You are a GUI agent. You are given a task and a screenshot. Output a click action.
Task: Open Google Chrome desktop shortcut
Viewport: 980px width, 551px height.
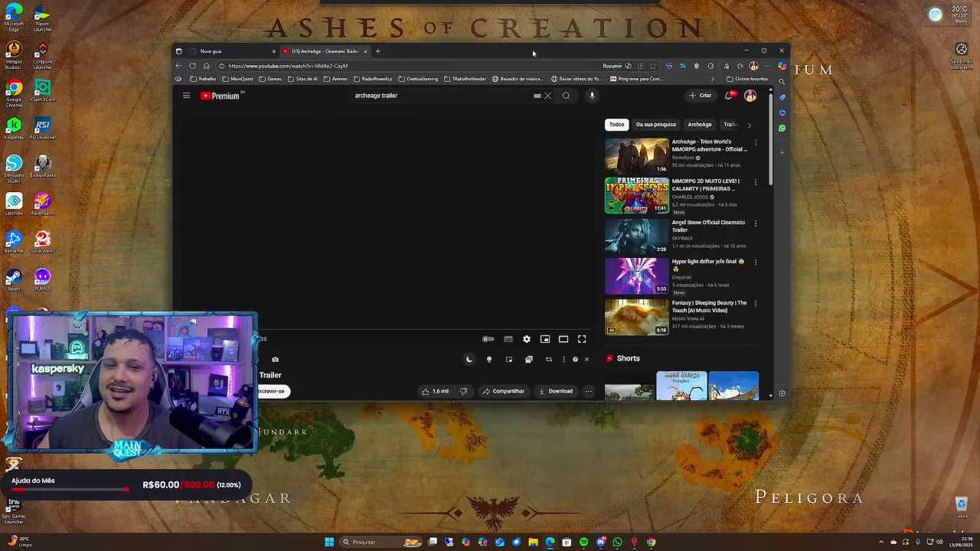point(14,92)
